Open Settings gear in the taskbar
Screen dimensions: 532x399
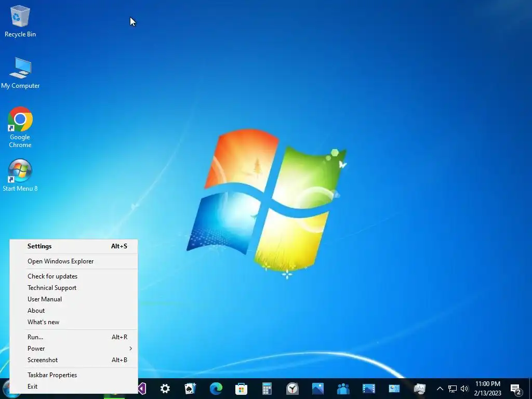[165, 389]
